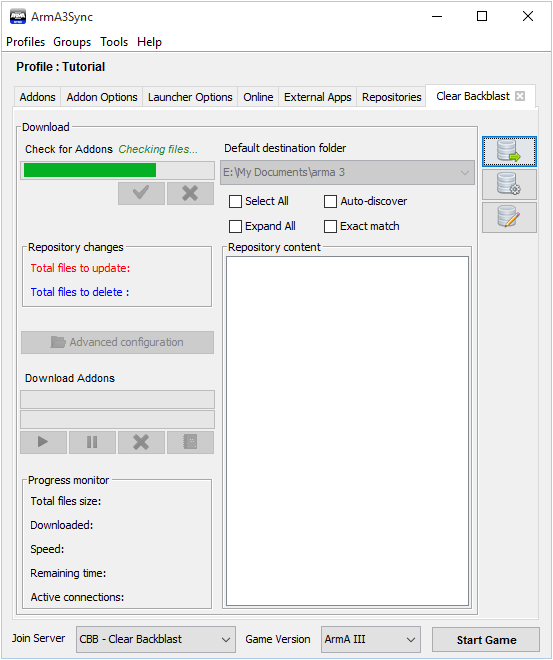
Task: Tick the Expand All checkbox
Action: (235, 226)
